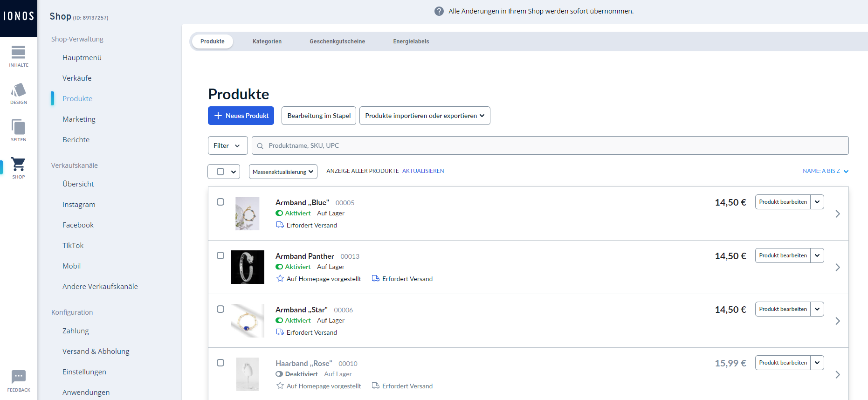Tick the Armband Blue product checkbox
Viewport: 868px width, 400px height.
(x=220, y=202)
